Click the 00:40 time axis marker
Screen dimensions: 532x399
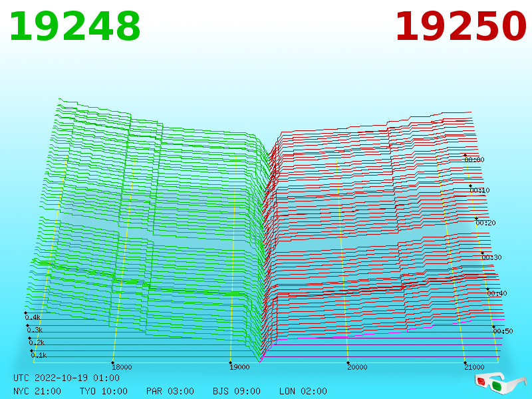pyautogui.click(x=497, y=293)
